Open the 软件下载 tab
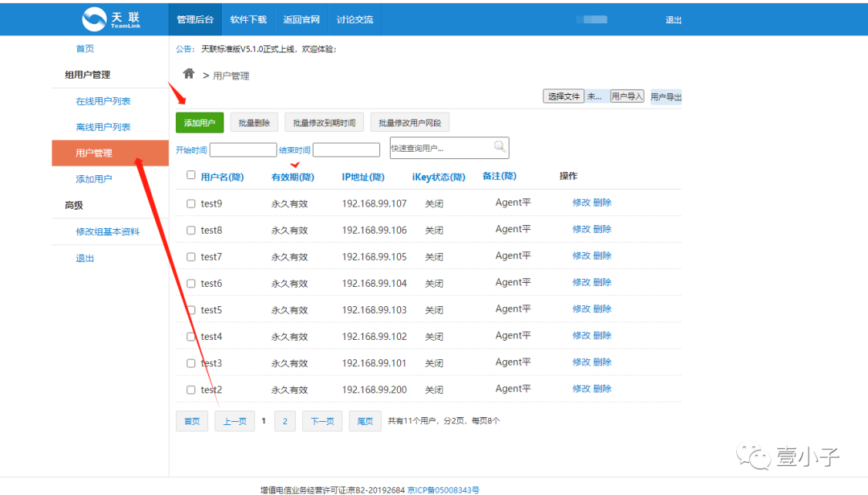 tap(248, 19)
